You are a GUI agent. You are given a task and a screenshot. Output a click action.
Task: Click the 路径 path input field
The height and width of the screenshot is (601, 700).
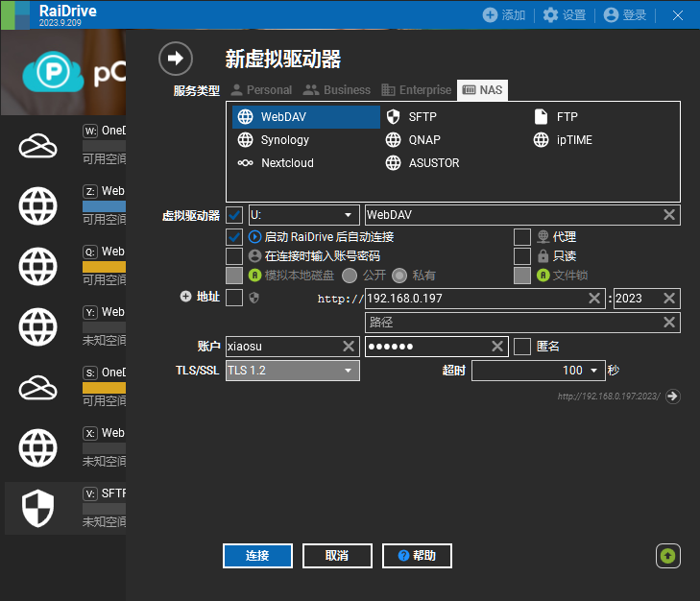512,323
